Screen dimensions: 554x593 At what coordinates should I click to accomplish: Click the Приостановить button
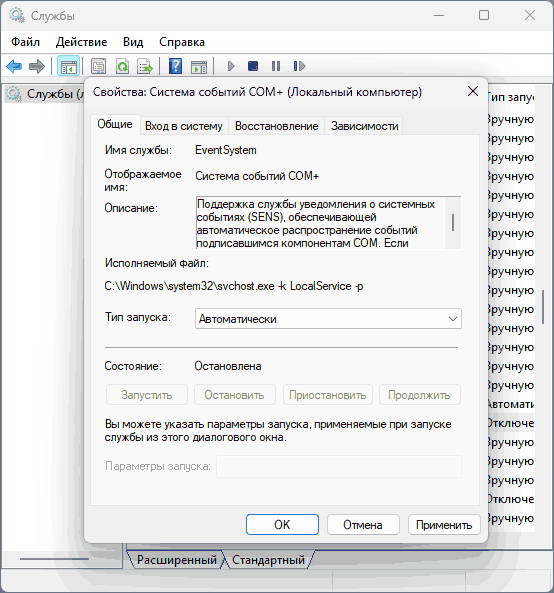point(327,395)
